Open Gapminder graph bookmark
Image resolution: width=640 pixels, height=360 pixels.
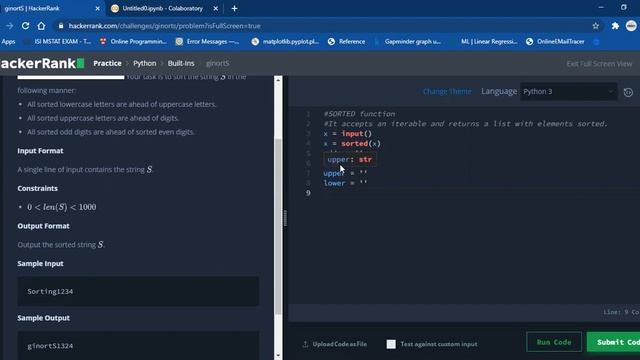[408, 41]
